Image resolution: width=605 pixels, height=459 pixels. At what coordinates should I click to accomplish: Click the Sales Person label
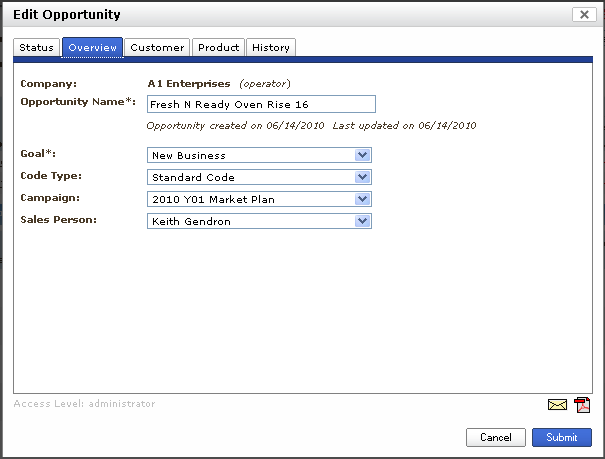59,219
